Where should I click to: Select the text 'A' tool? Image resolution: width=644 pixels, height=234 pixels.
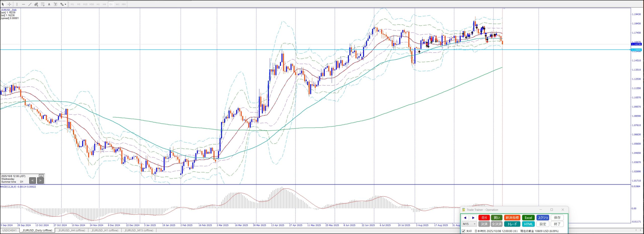tap(49, 4)
